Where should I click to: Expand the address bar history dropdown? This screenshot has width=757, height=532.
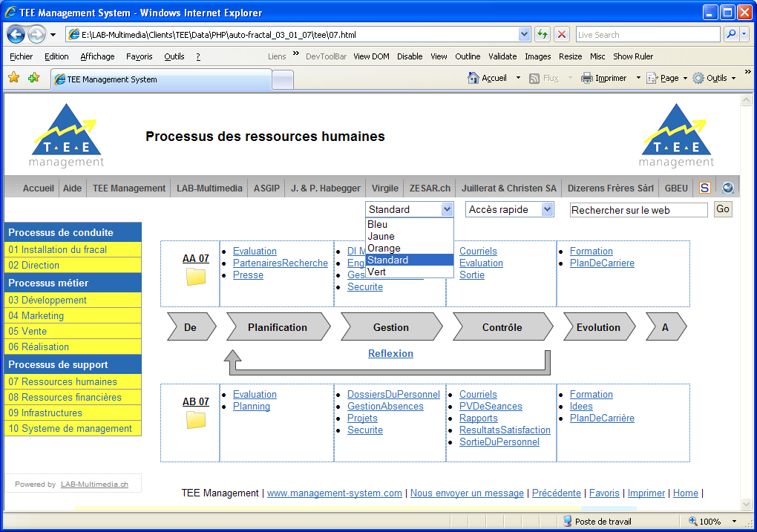(x=524, y=34)
